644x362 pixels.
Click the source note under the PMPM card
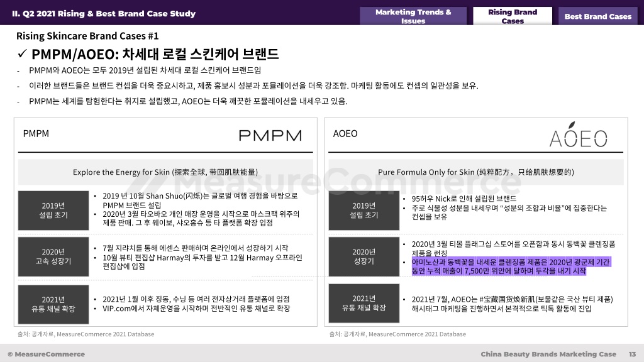(86, 334)
